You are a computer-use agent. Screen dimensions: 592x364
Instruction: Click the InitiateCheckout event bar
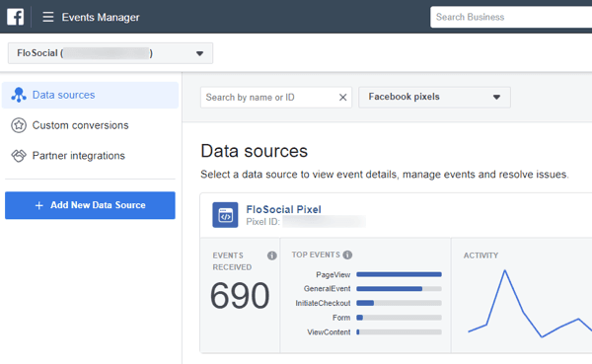[x=399, y=303]
